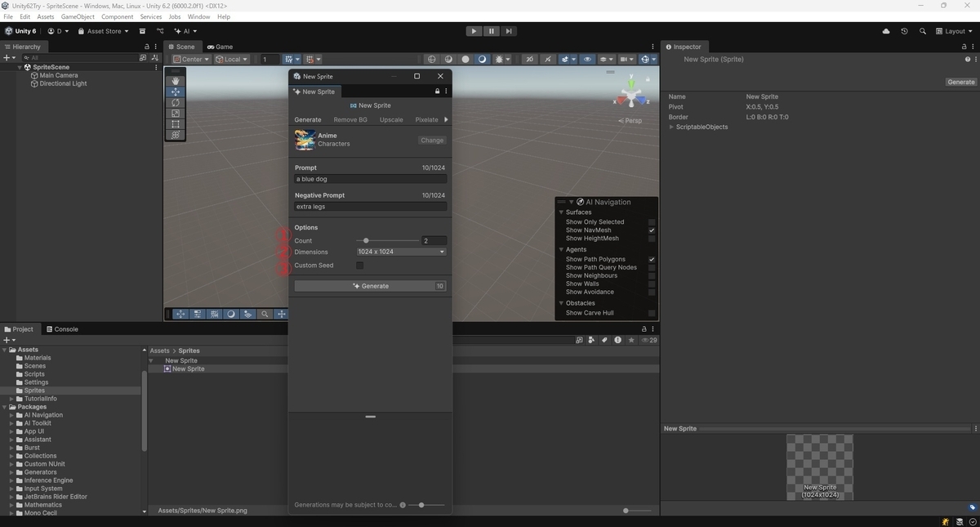Open Undo History icon in top bar
The height and width of the screenshot is (527, 980).
(x=904, y=31)
